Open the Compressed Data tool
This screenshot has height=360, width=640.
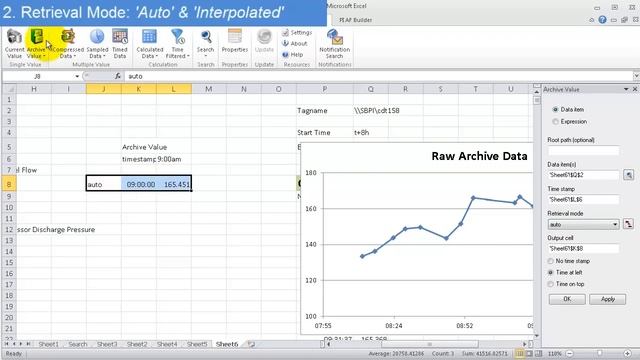[x=68, y=44]
